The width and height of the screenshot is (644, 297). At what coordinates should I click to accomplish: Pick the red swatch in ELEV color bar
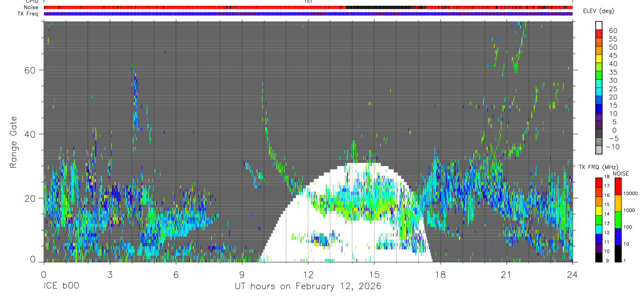599,34
